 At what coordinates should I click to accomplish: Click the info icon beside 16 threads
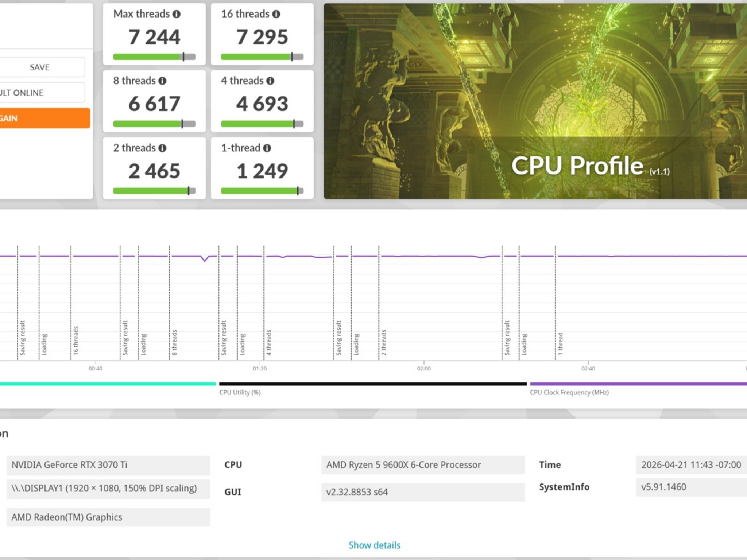(x=276, y=14)
